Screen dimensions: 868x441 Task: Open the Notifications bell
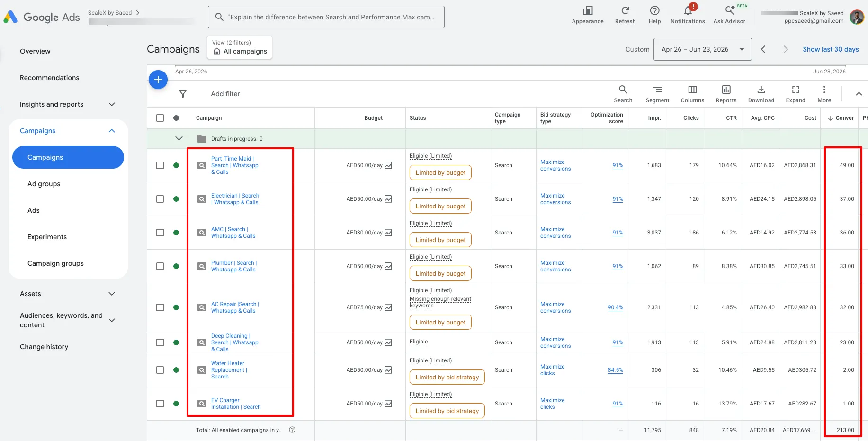click(x=688, y=10)
